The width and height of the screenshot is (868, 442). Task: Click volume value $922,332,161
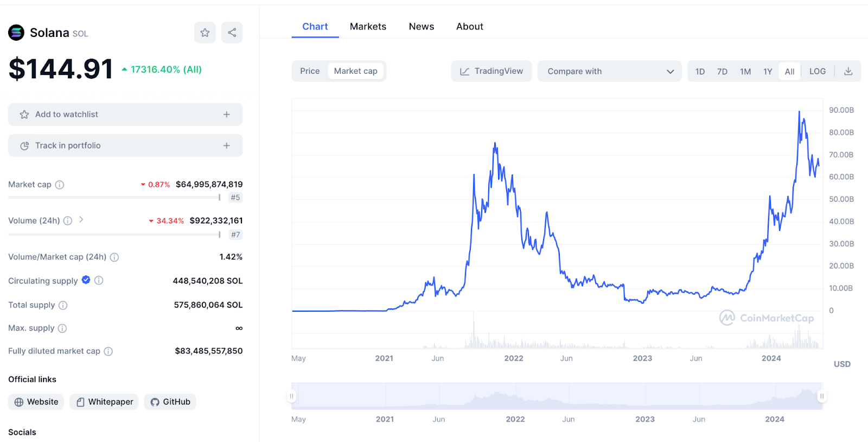pyautogui.click(x=216, y=220)
